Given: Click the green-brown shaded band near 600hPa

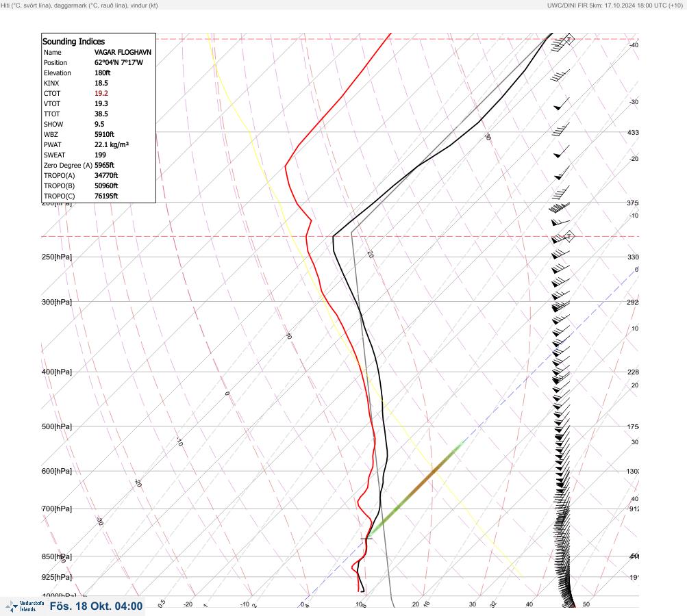Looking at the screenshot, I should pyautogui.click(x=415, y=489).
